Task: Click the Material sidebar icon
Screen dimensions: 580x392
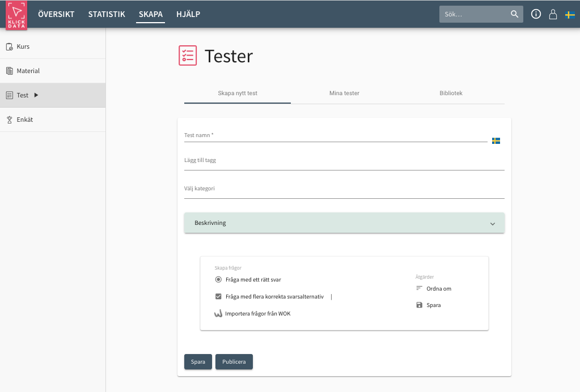Action: [10, 71]
